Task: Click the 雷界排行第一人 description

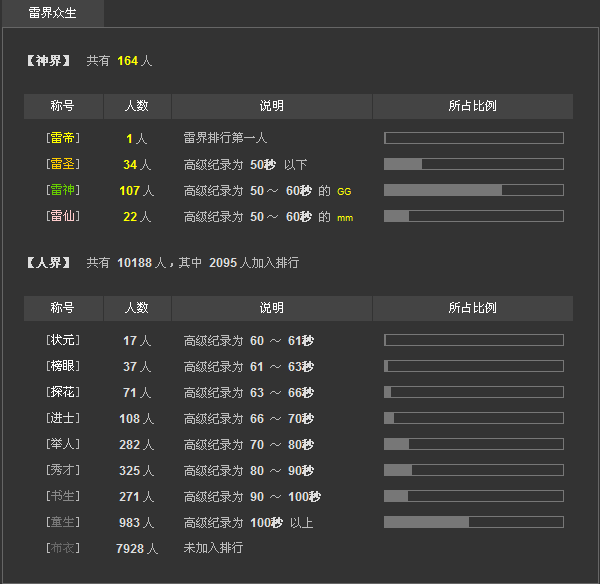Action: [225, 138]
